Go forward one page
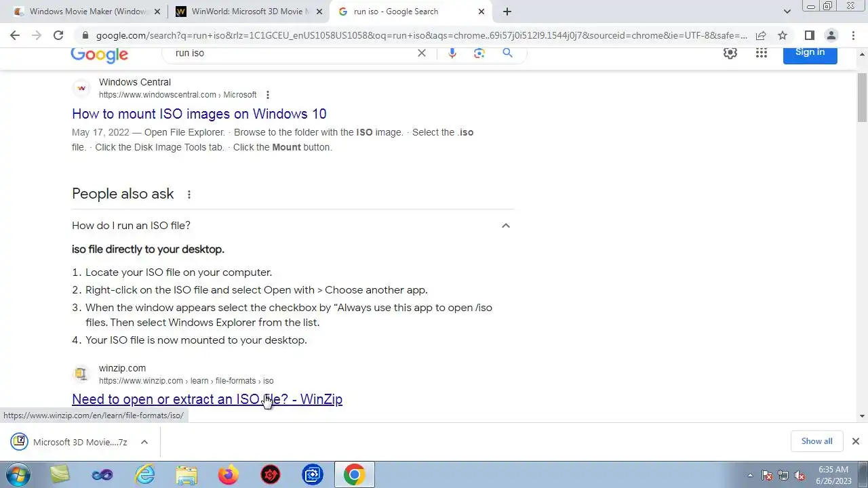Image resolution: width=868 pixels, height=488 pixels. coord(37,35)
